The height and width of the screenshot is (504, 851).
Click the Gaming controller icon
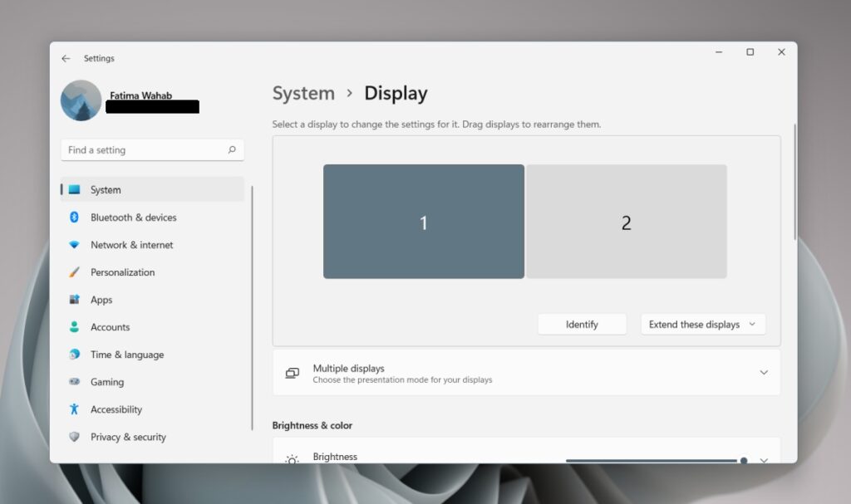(x=76, y=381)
